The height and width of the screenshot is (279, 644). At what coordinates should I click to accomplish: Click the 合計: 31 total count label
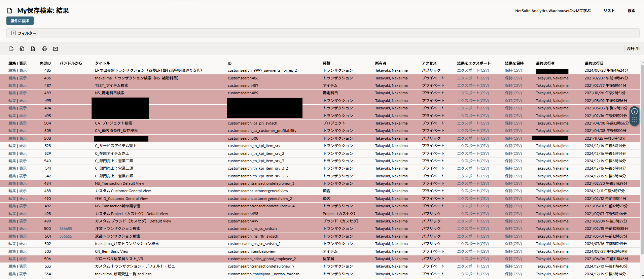click(633, 49)
